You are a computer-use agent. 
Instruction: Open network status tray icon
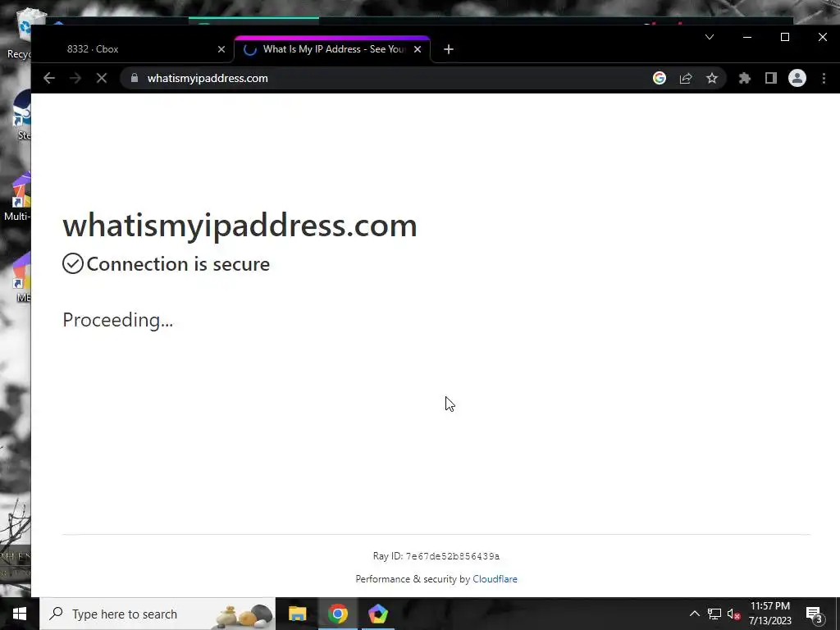[714, 614]
